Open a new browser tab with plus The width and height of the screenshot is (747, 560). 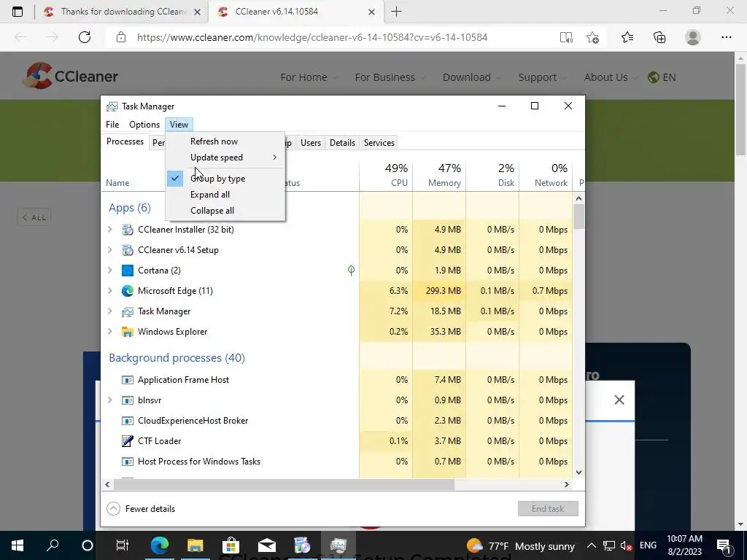[x=396, y=12]
